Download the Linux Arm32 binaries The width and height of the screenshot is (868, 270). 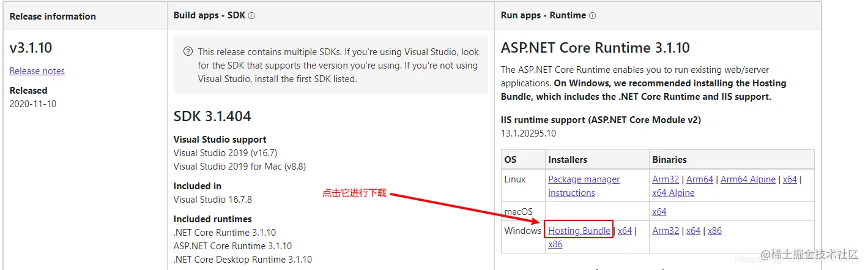[666, 179]
